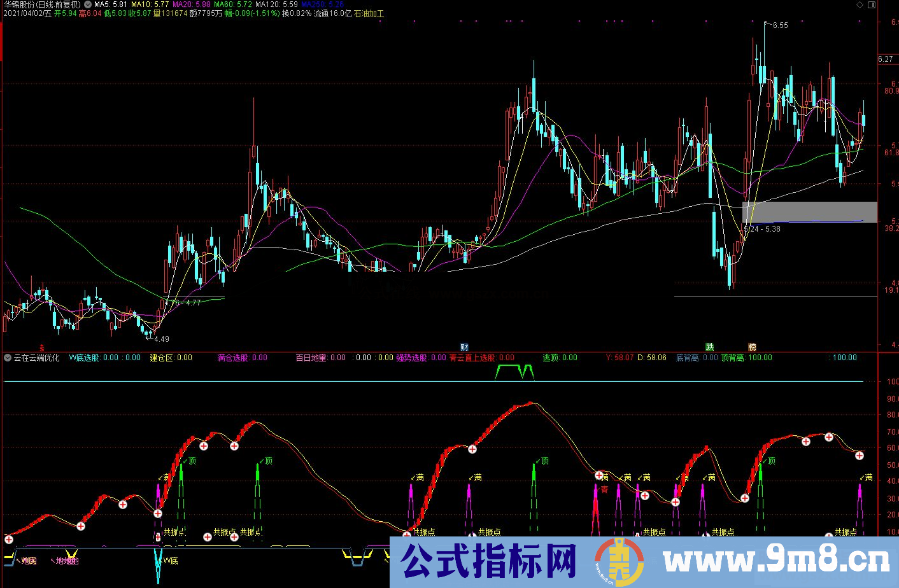Click the 满仓选股: 0.00 value
Viewport: 899px width, 588px height.
[x=243, y=358]
